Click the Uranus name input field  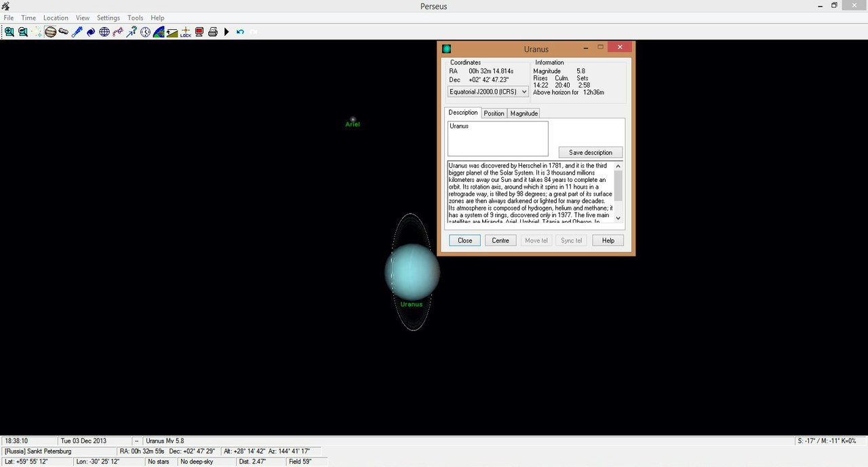point(498,138)
